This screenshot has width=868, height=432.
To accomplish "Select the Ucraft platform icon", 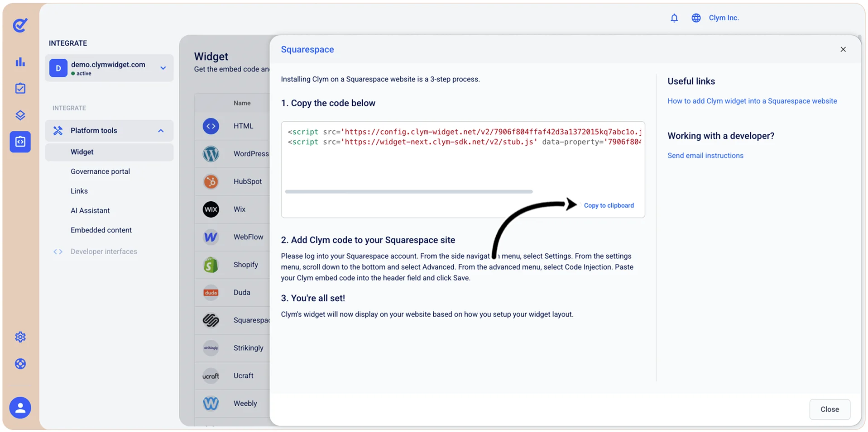I will coord(211,376).
